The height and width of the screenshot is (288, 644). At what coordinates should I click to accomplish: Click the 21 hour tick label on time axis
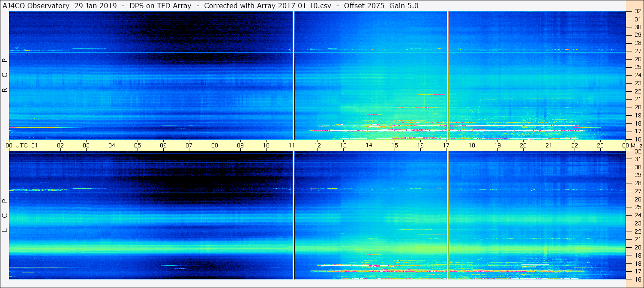(x=549, y=145)
